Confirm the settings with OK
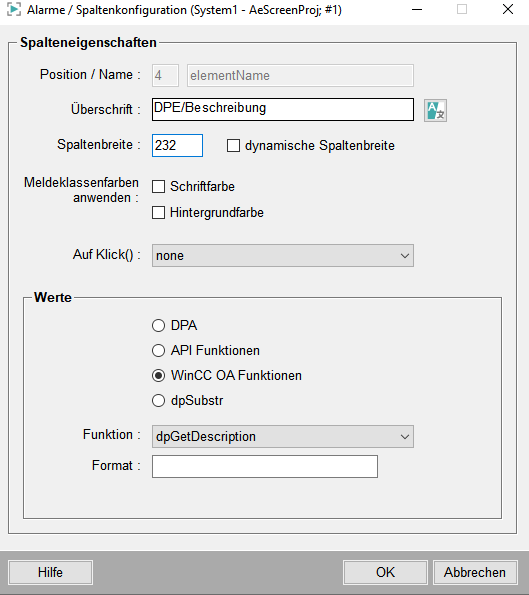 [385, 572]
